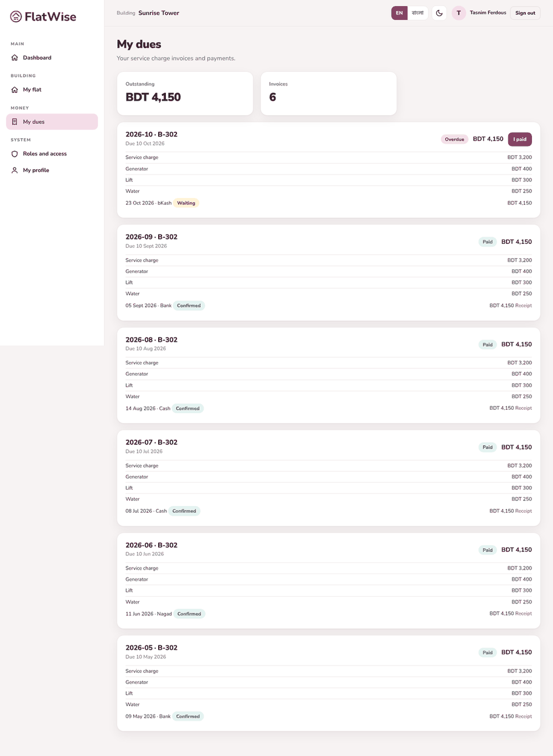Click the 23 Oct 2026 · bKash payment text
This screenshot has height=756, width=553.
(148, 203)
